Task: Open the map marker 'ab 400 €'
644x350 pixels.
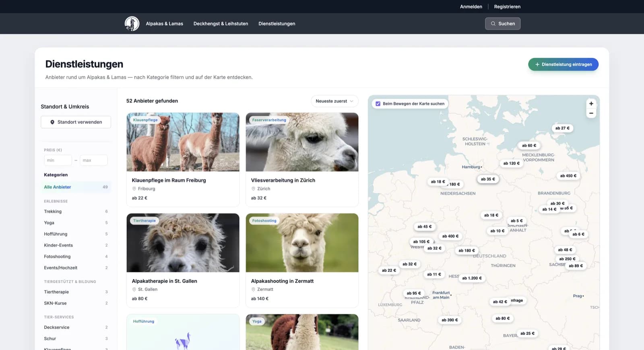Action: 450,236
